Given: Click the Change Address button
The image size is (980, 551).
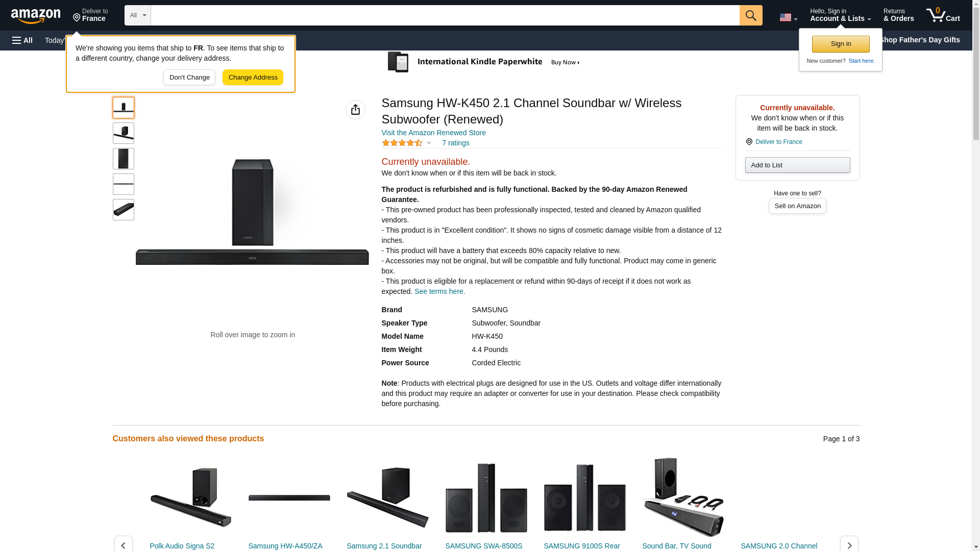Looking at the screenshot, I should click(253, 78).
